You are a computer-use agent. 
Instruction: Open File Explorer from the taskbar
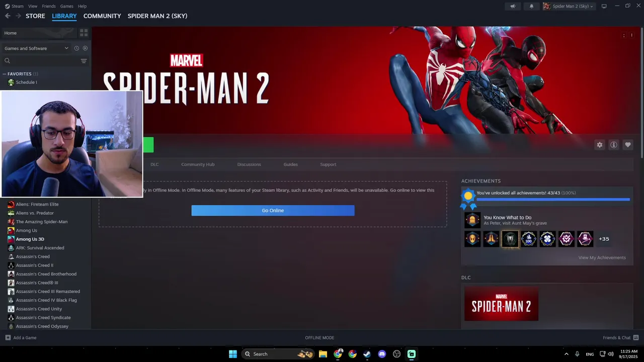coord(323,354)
